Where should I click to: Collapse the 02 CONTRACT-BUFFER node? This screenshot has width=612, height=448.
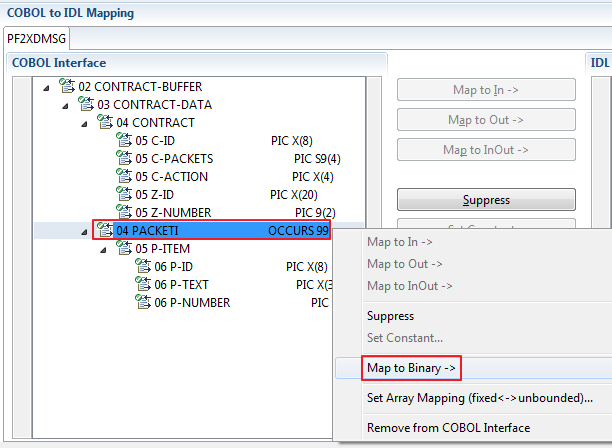46,88
